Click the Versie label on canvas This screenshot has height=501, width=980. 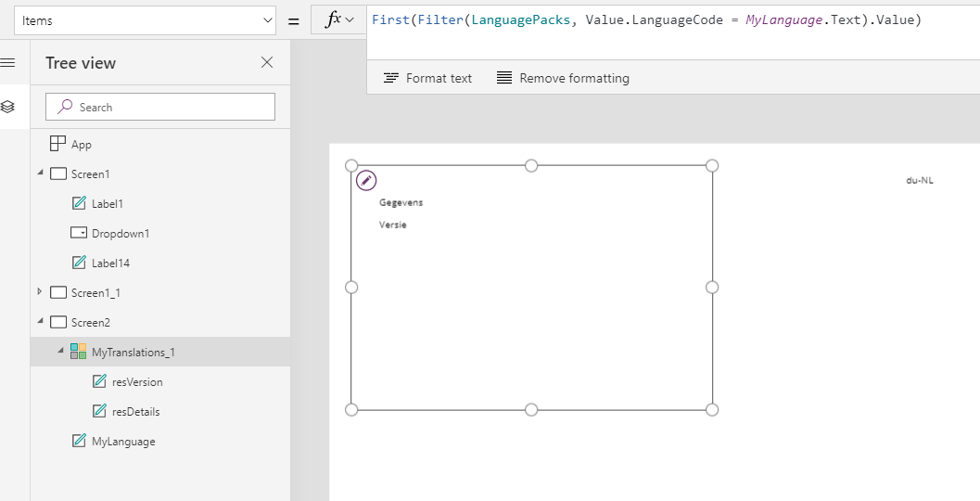[392, 225]
